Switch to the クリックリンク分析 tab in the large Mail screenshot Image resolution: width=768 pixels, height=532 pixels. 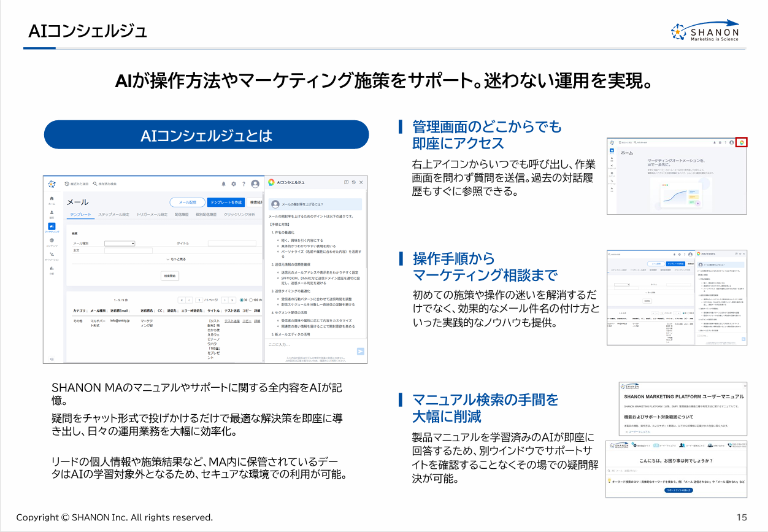[x=239, y=214]
